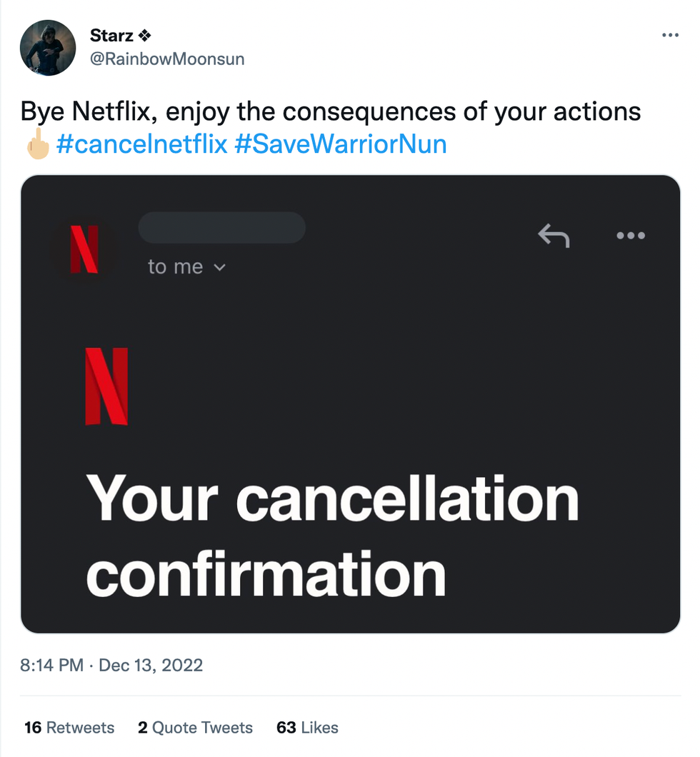This screenshot has height=757, width=700.
Task: Expand the 'to me' recipient chevron
Action: [220, 268]
